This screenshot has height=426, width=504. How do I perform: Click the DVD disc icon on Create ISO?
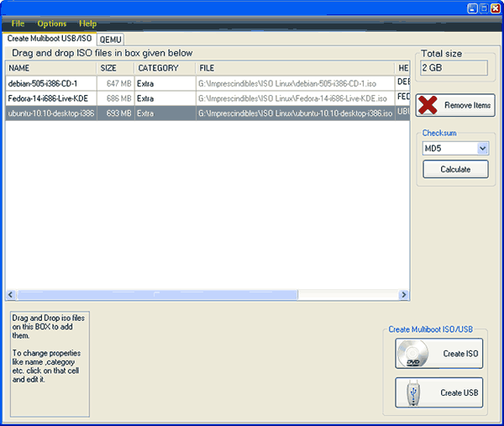coord(413,354)
